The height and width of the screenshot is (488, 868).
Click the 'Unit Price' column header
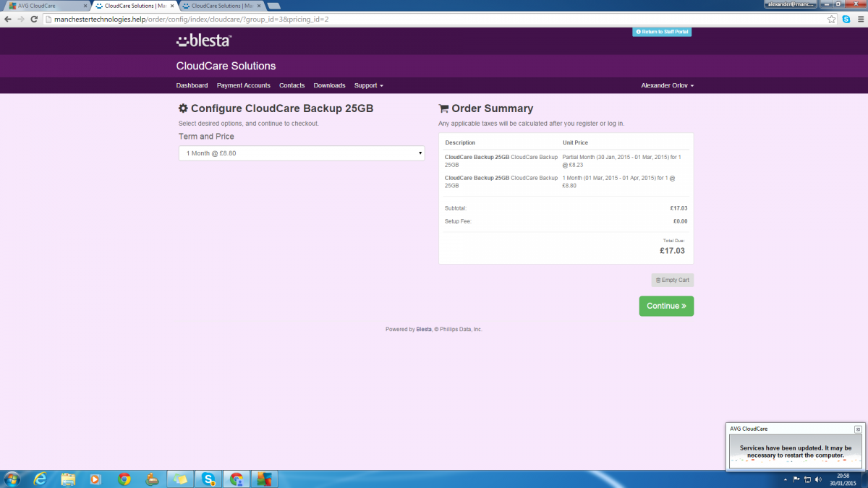coord(575,142)
